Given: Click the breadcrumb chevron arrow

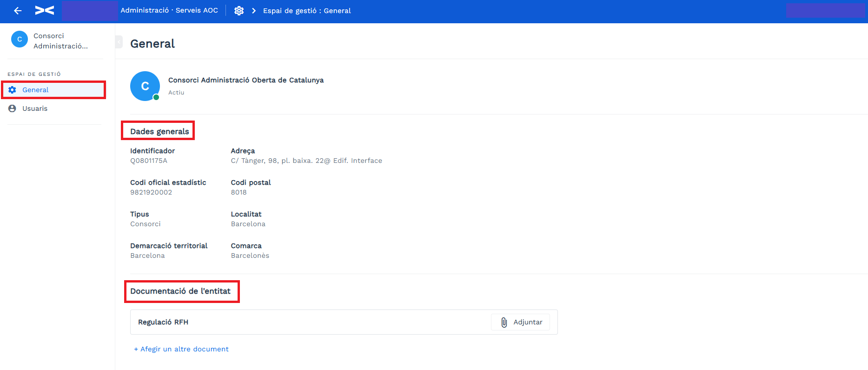Looking at the screenshot, I should (254, 11).
